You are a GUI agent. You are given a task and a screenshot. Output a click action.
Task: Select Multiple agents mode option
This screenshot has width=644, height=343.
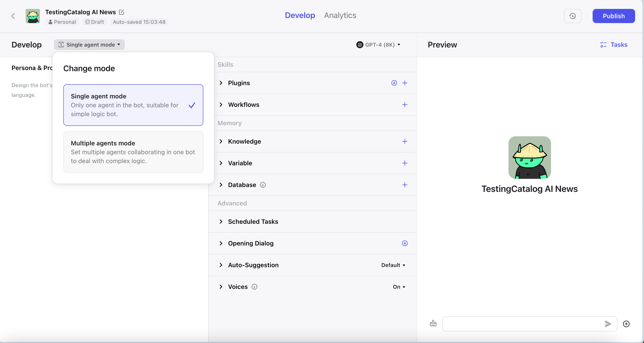click(x=133, y=152)
